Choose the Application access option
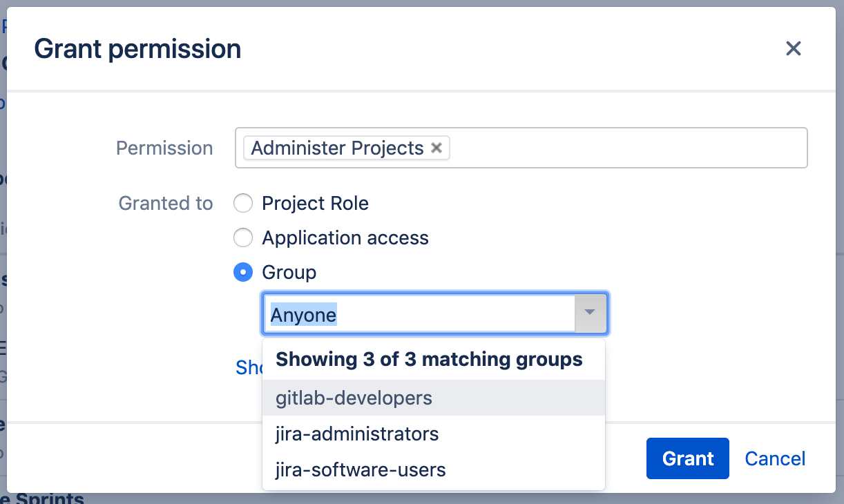The image size is (844, 504). coord(243,238)
